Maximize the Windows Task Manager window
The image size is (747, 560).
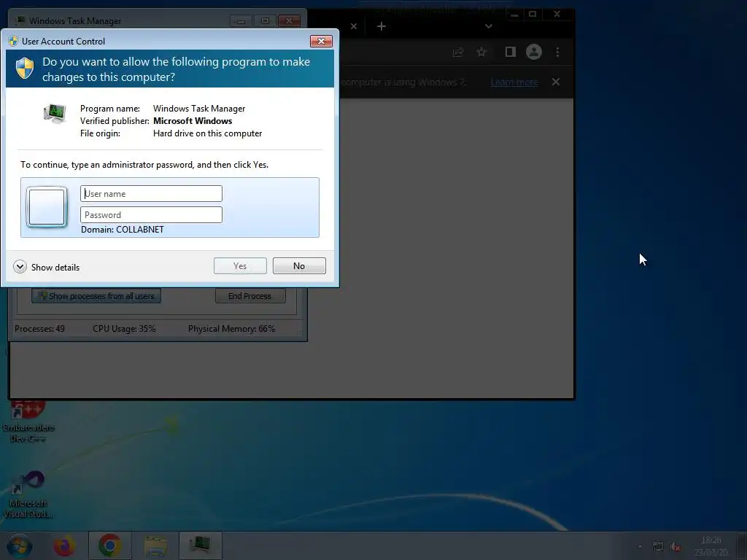click(265, 21)
